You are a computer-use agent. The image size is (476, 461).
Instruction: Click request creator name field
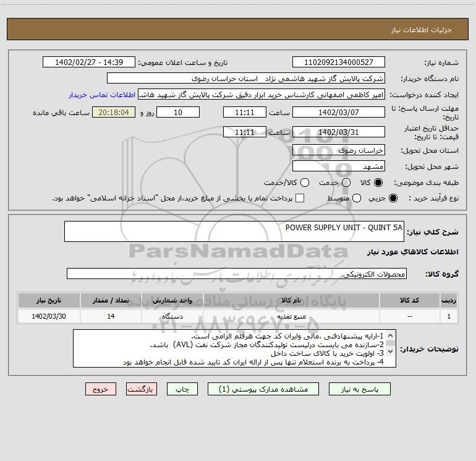click(x=261, y=95)
